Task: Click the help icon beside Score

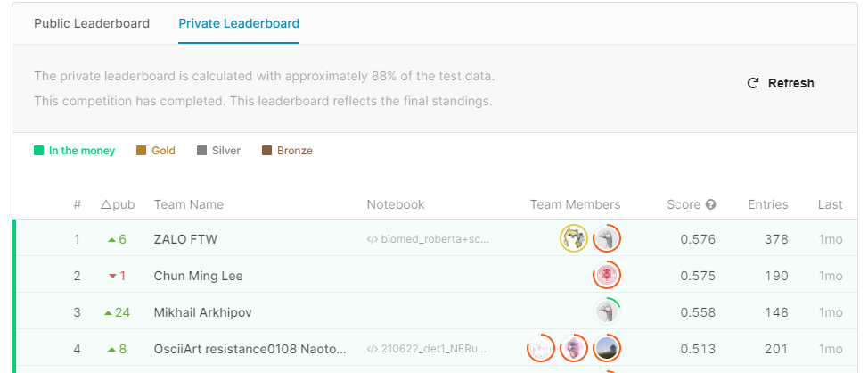Action: coord(711,205)
